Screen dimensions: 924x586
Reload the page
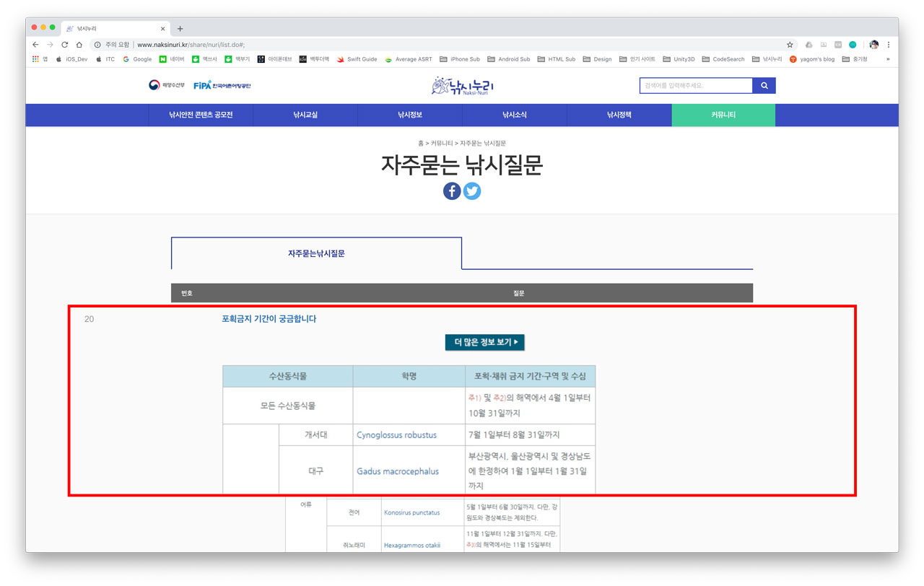click(x=64, y=43)
